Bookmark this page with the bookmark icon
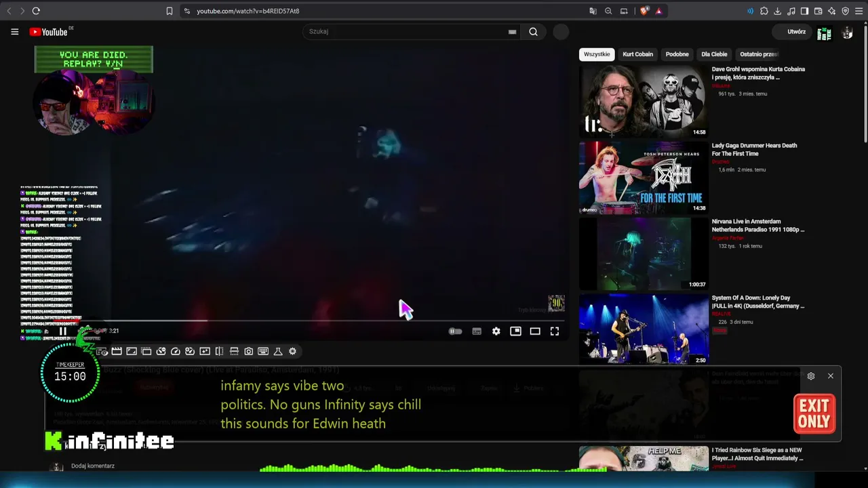 (x=170, y=11)
